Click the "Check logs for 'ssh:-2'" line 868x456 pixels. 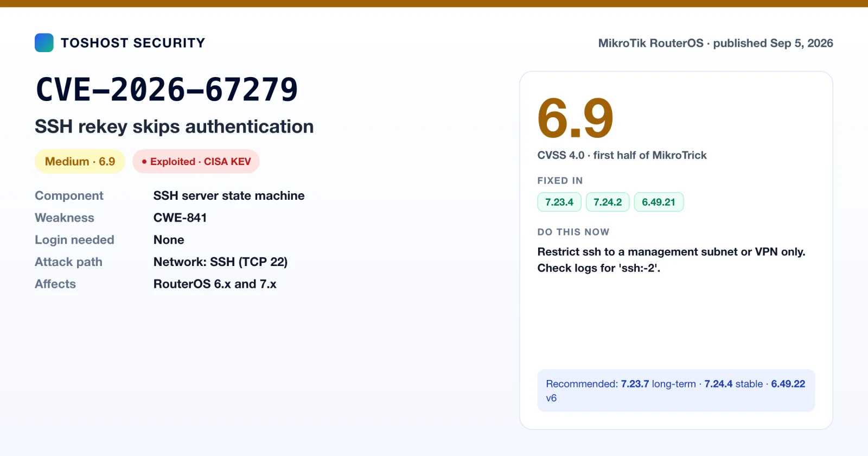[599, 268]
